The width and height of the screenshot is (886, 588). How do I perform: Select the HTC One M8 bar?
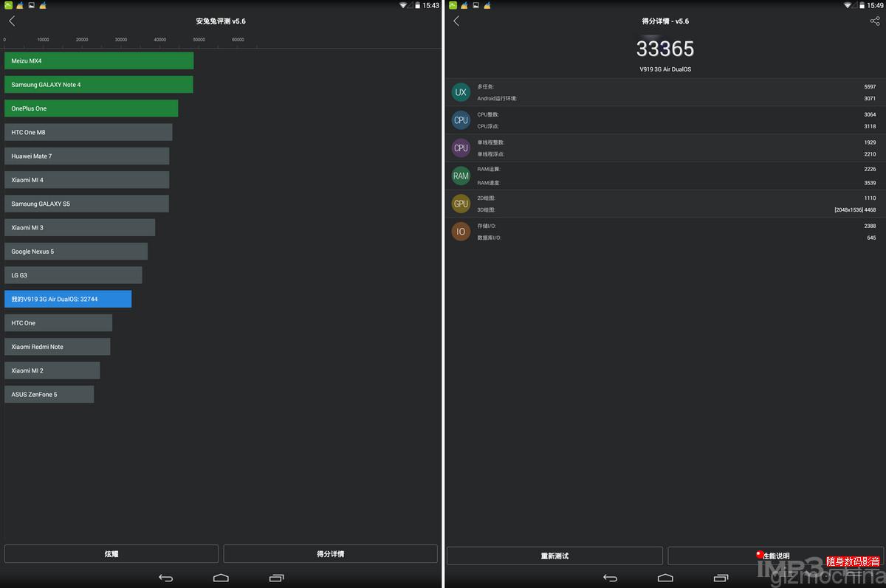pos(89,132)
